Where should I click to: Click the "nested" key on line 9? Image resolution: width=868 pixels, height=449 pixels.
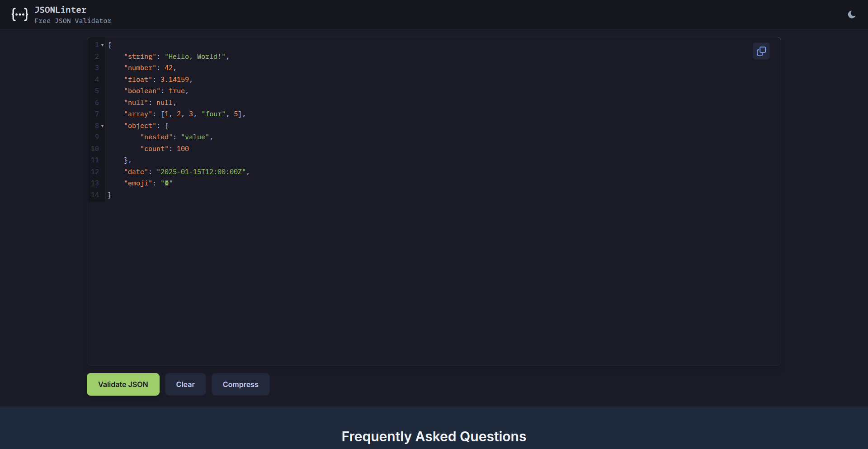click(x=156, y=137)
